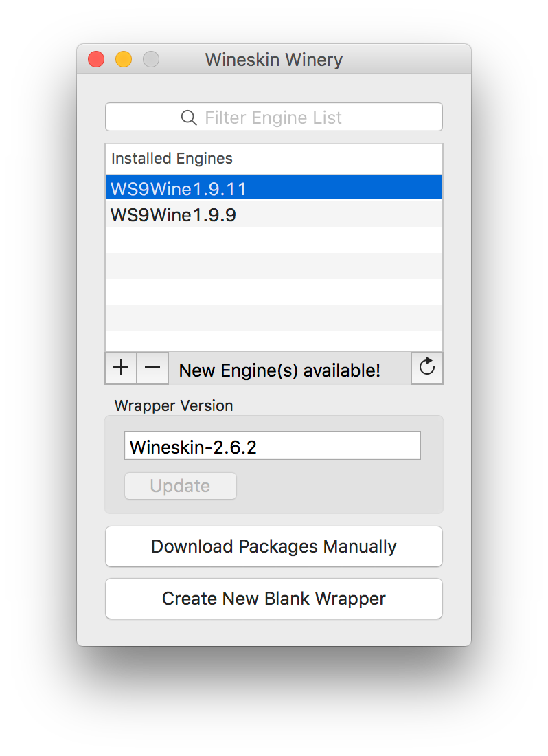Click the magnifying glass search icon
This screenshot has height=756, width=548.
(189, 118)
